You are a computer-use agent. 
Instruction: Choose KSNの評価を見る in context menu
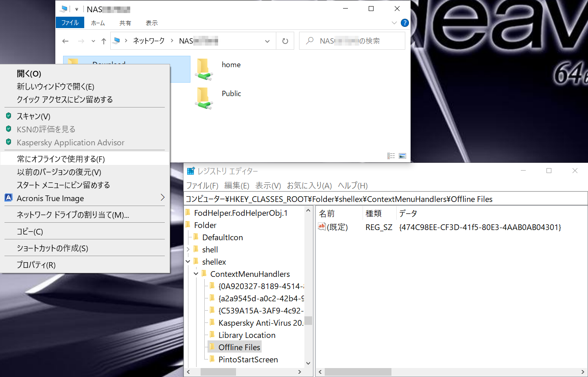(x=85, y=129)
